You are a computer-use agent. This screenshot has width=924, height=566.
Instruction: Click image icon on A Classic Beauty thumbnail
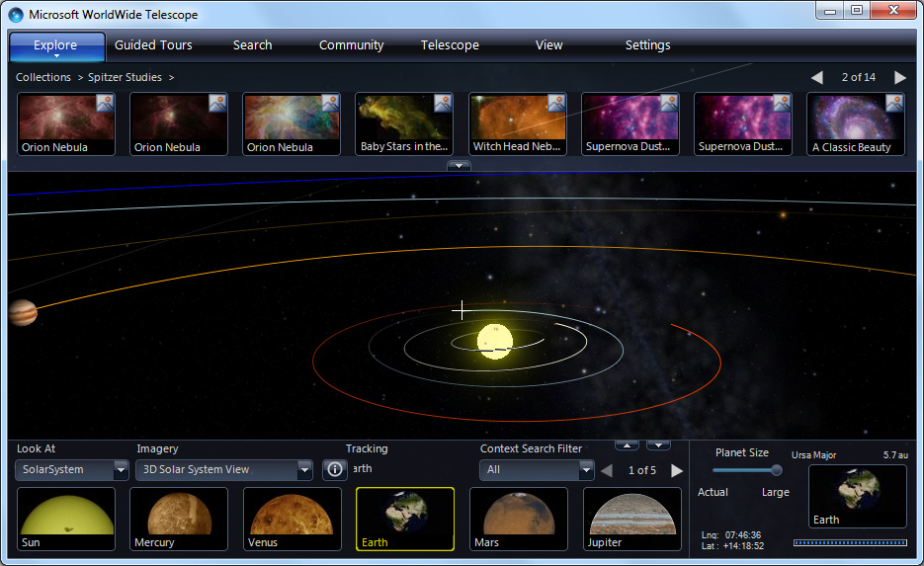point(894,103)
